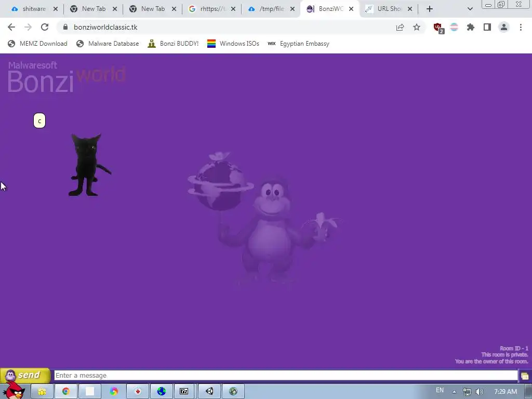View site security lock info
The image size is (532, 399).
[65, 27]
